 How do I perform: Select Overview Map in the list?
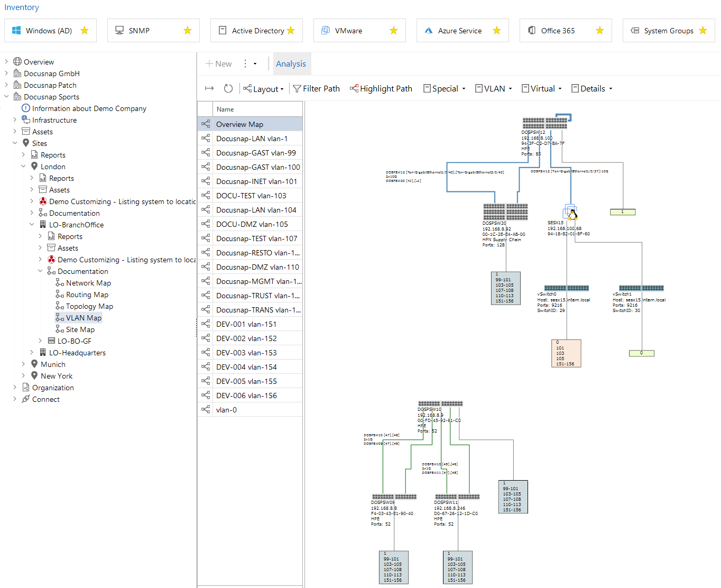point(250,124)
